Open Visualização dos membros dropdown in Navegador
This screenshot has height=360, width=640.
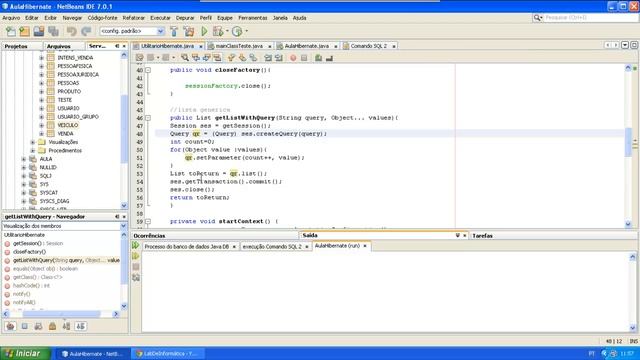(x=123, y=226)
